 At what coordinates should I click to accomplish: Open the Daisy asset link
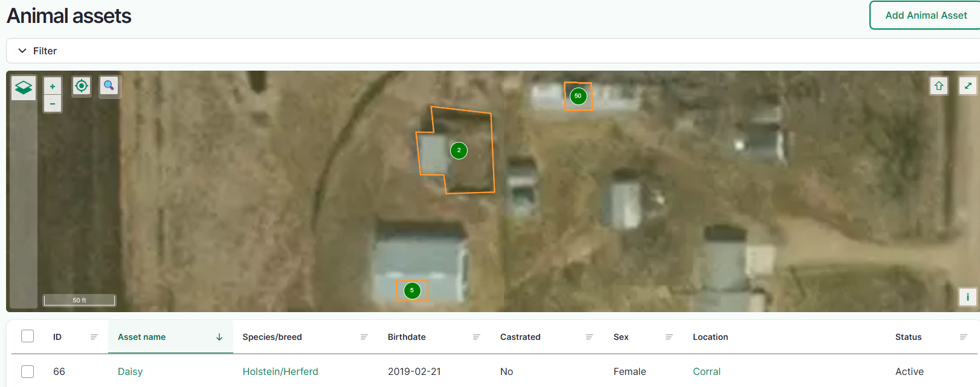tap(131, 371)
